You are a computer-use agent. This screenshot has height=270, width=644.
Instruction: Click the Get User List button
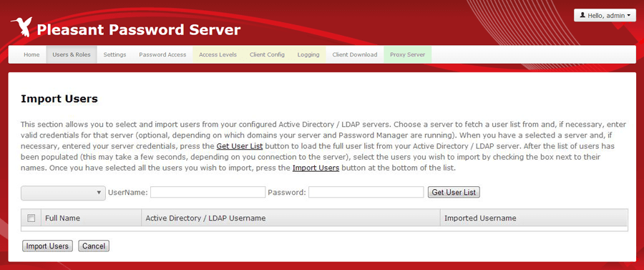(454, 193)
